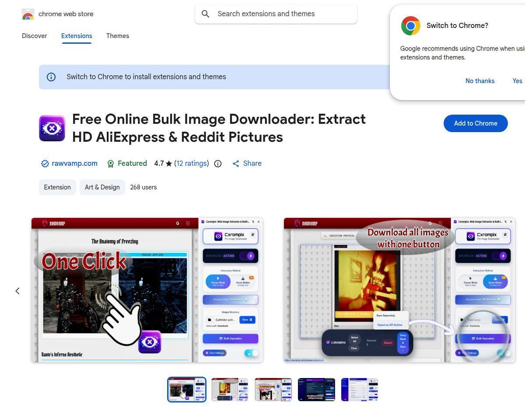Viewport: 525px width, 420px height.
Task: Open the Download all images preview screenshot
Action: tap(399, 290)
